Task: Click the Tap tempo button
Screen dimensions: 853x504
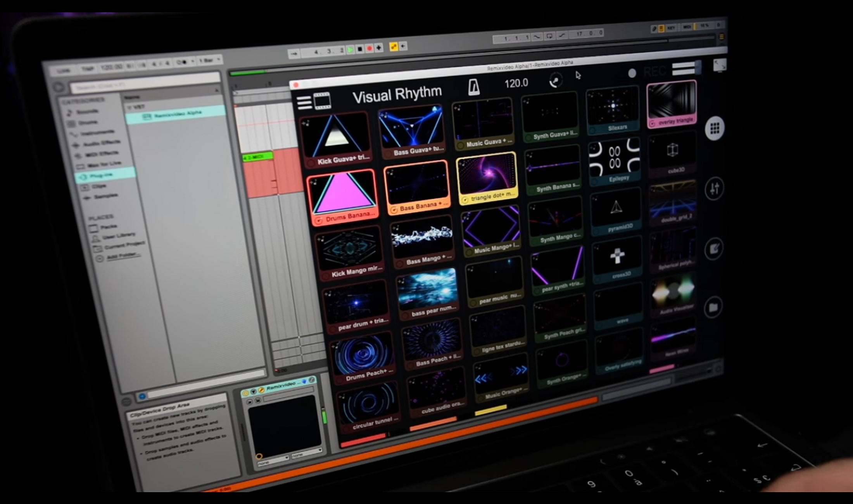Action: pos(88,69)
